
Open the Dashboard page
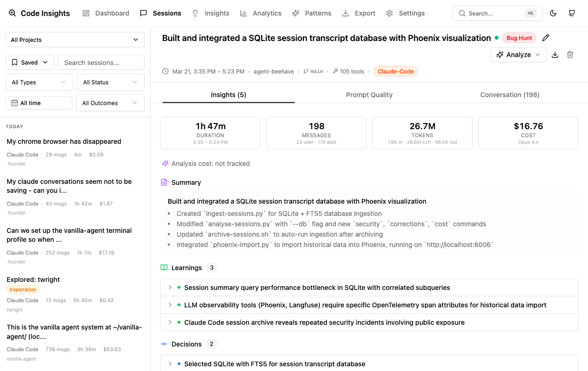[106, 13]
